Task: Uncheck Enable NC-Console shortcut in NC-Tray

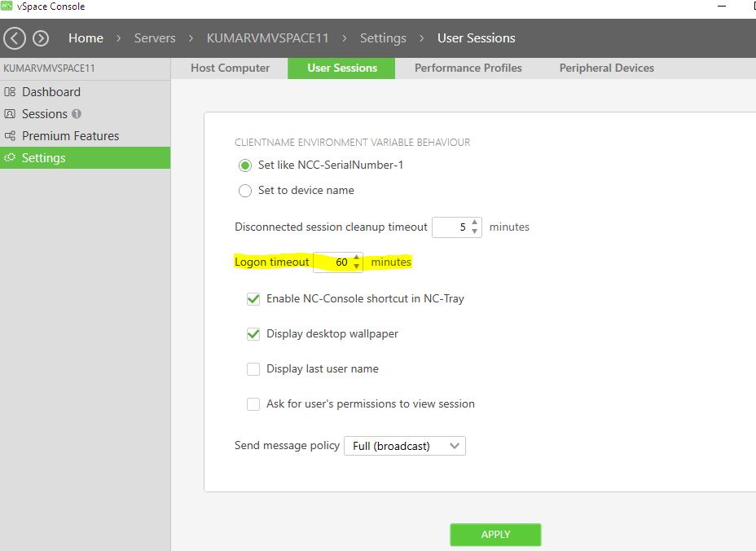Action: click(x=253, y=299)
